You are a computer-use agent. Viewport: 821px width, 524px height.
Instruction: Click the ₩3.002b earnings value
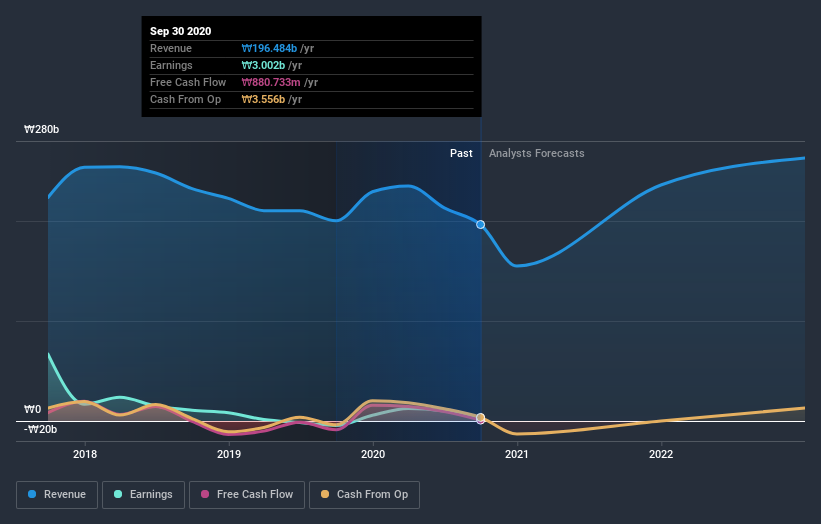tap(263, 65)
